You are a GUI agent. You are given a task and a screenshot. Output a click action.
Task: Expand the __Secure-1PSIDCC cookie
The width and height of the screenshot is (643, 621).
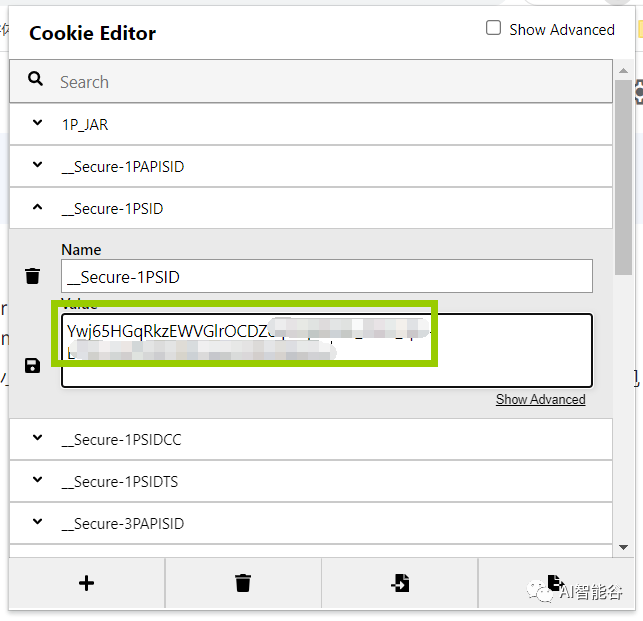point(38,438)
